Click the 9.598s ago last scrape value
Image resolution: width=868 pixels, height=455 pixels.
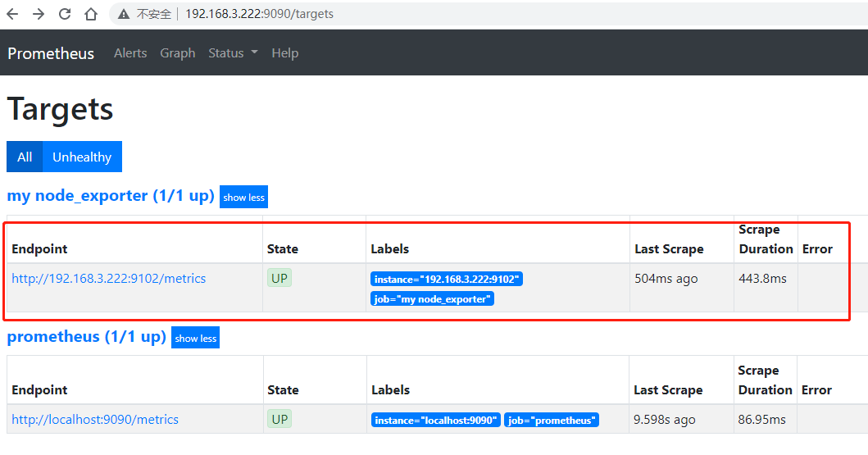(664, 420)
